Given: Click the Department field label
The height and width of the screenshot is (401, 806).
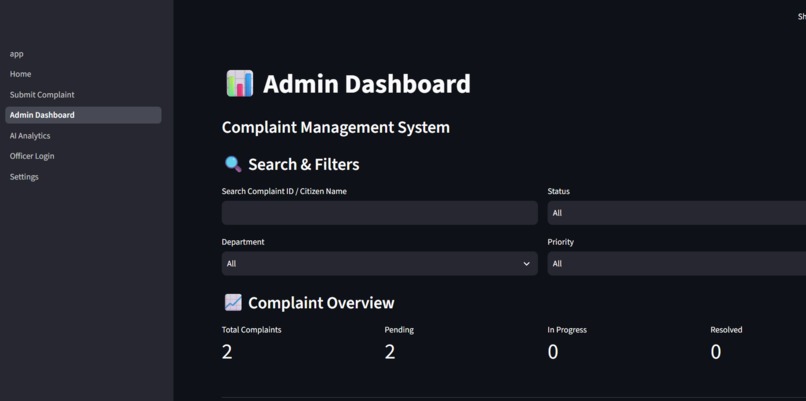Looking at the screenshot, I should 243,242.
